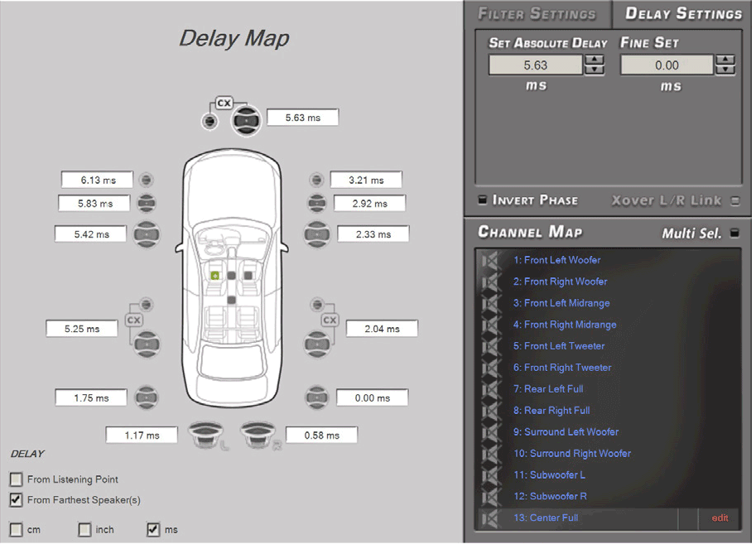Click the rear left CX badge
The image size is (756, 544).
[x=133, y=320]
